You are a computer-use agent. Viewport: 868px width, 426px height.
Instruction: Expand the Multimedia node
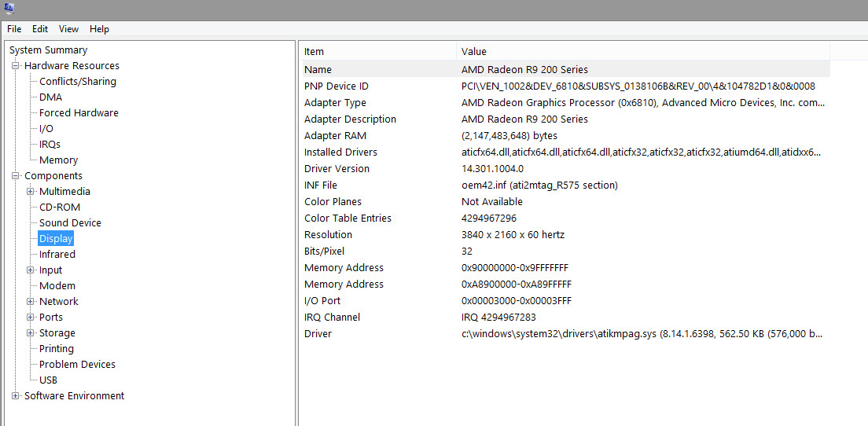point(31,192)
